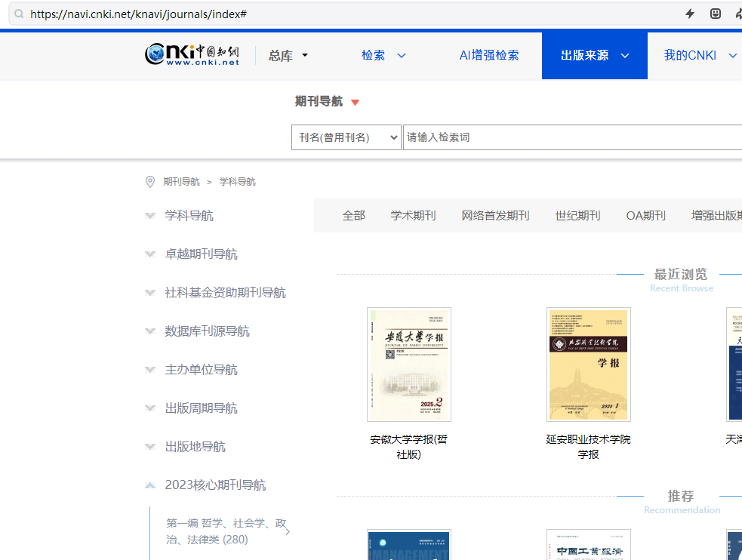The width and height of the screenshot is (742, 560).
Task: Click the 学科导航 breadcrumb link
Action: [237, 182]
